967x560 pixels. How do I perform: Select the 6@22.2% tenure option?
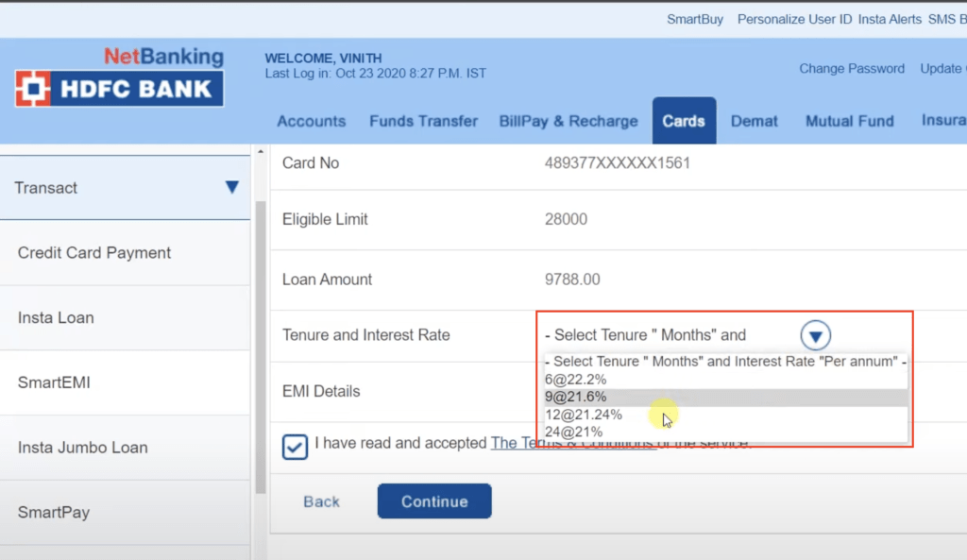pos(725,380)
